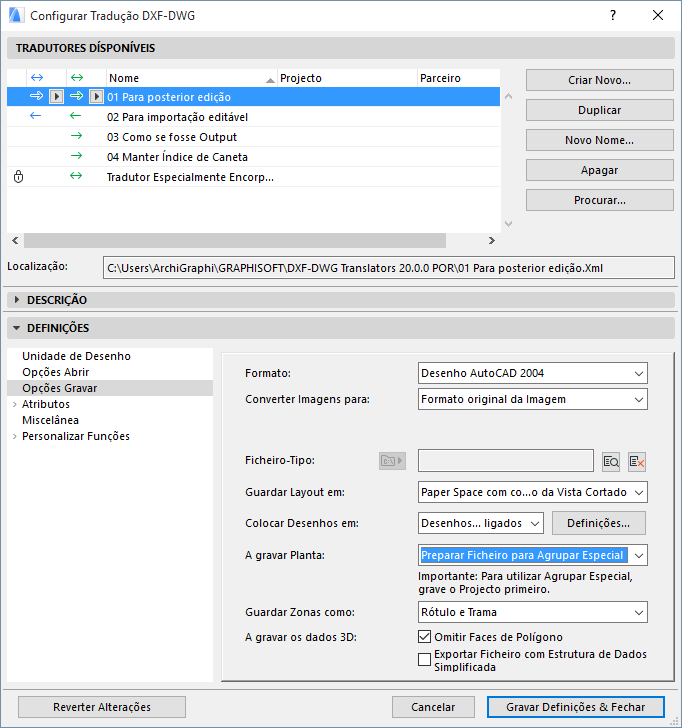682x728 pixels.
Task: Click the help question mark icon
Action: 613,15
